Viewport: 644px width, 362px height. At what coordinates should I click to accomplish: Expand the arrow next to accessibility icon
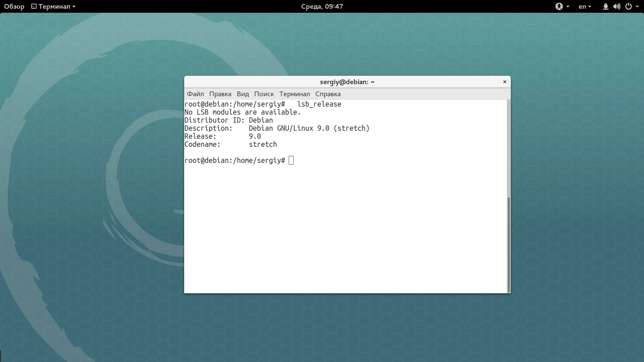568,6
